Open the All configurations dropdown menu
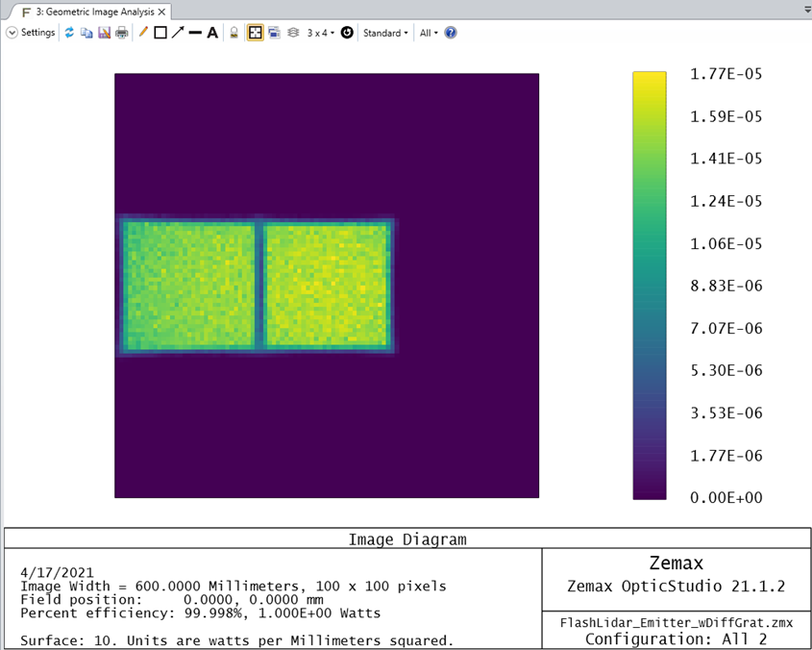Image resolution: width=812 pixels, height=650 pixels. coord(427,32)
